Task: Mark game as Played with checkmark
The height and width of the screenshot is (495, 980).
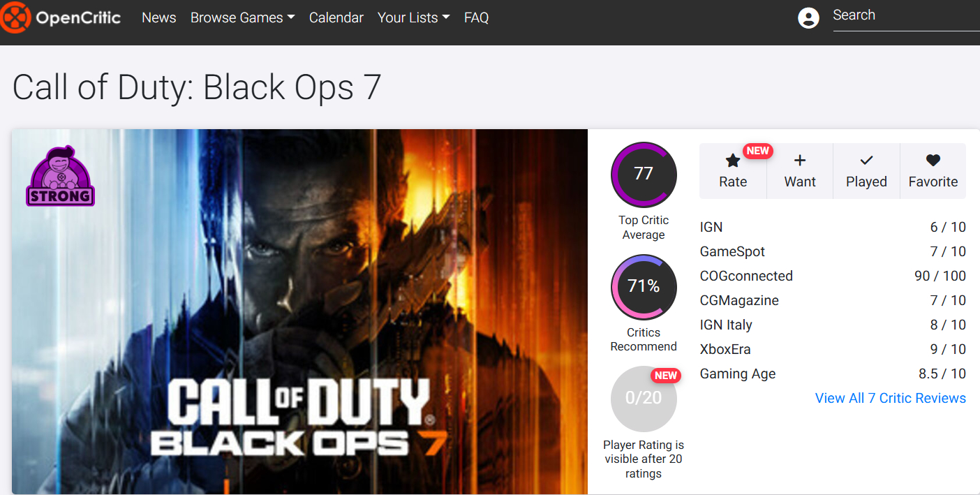Action: pos(866,171)
